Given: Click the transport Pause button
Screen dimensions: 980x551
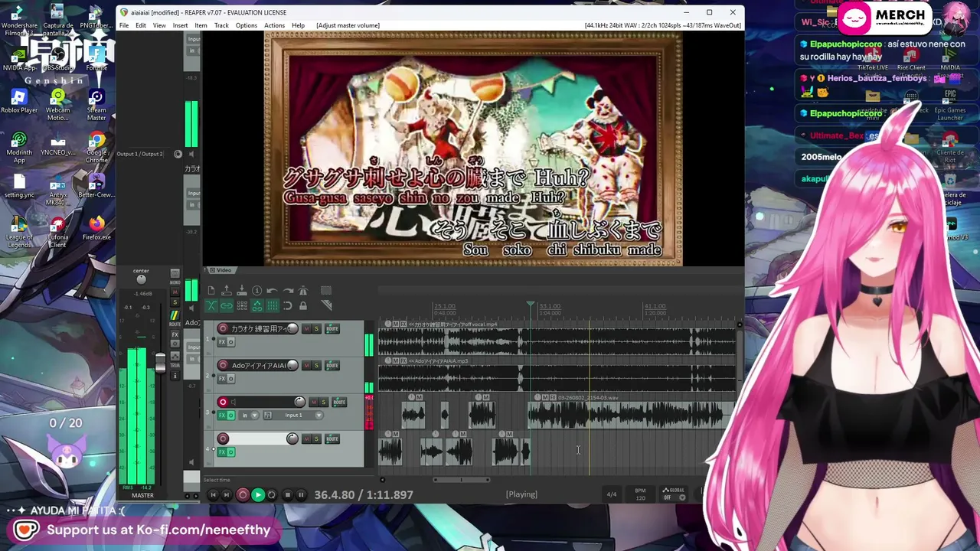Looking at the screenshot, I should tap(301, 495).
